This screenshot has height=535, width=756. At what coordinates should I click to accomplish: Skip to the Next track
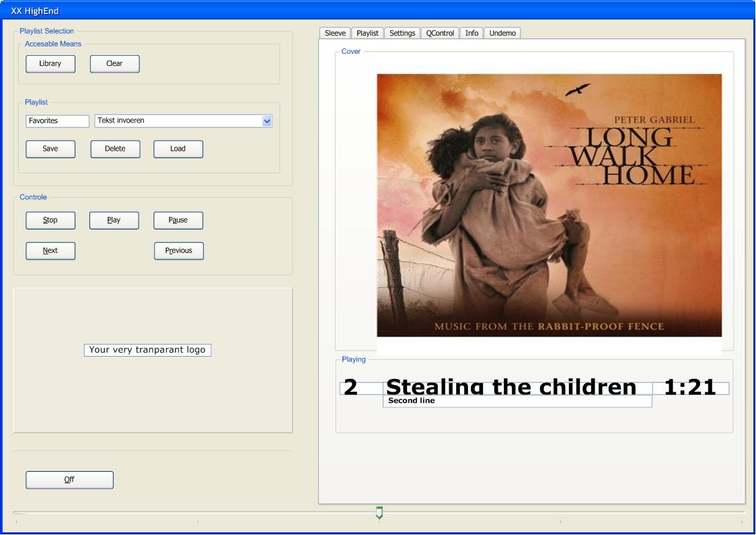coord(50,251)
